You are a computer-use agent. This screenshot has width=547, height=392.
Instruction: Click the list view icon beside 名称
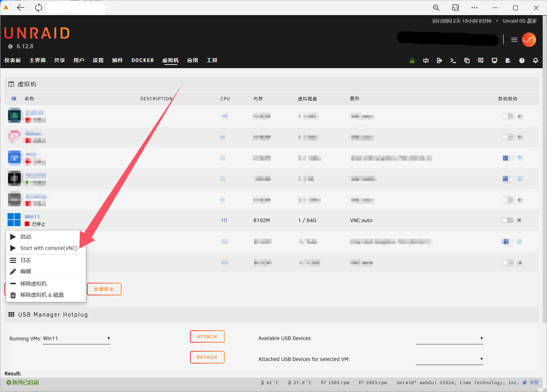click(x=14, y=98)
